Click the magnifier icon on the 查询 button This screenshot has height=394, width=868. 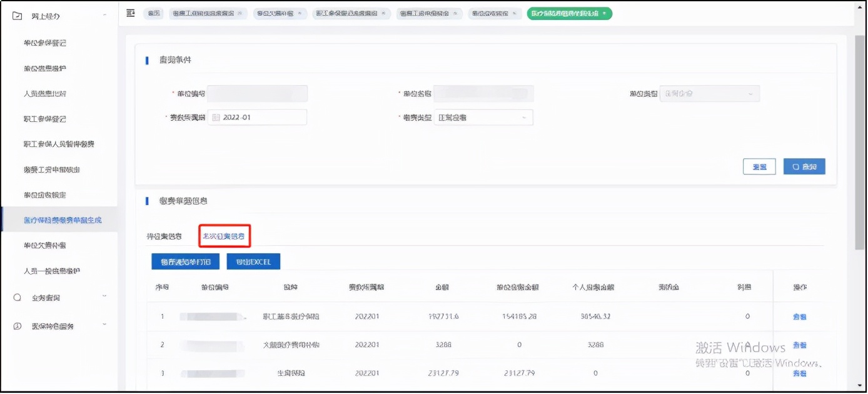[x=794, y=166]
